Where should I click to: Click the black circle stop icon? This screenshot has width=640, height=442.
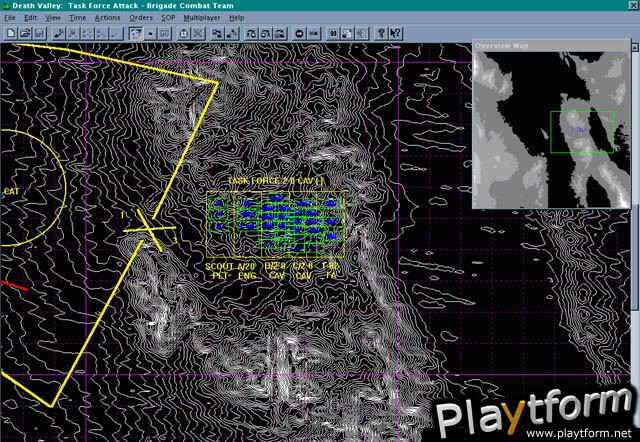coord(299,33)
